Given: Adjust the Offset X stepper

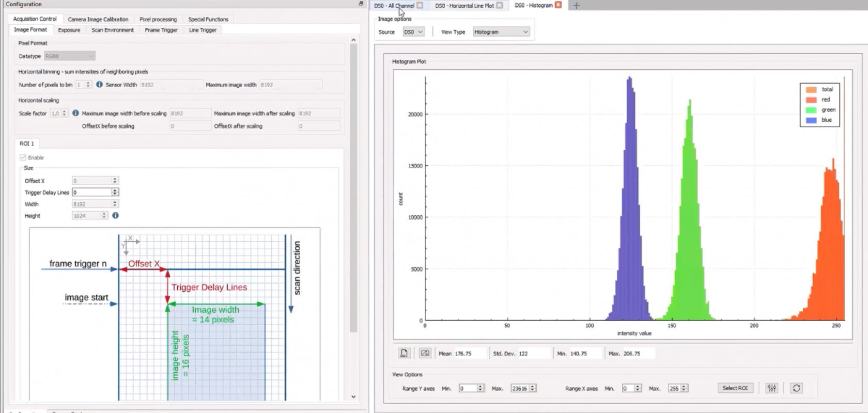Looking at the screenshot, I should (x=115, y=181).
